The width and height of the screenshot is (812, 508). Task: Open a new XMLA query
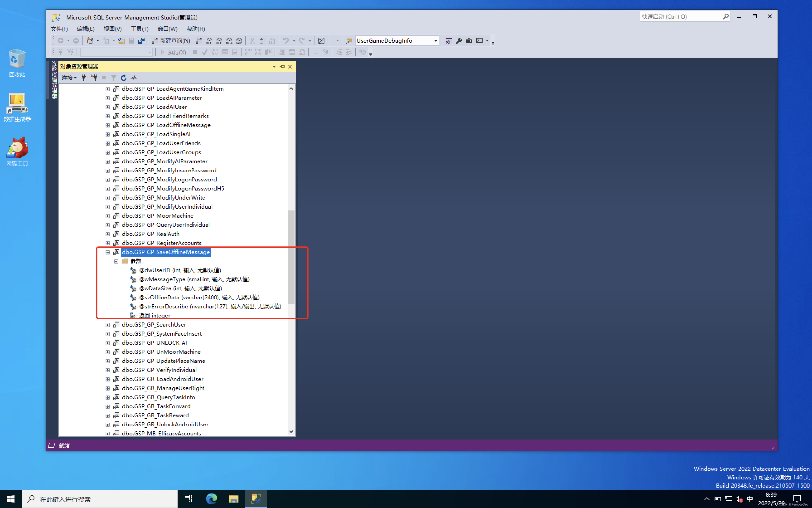point(229,41)
